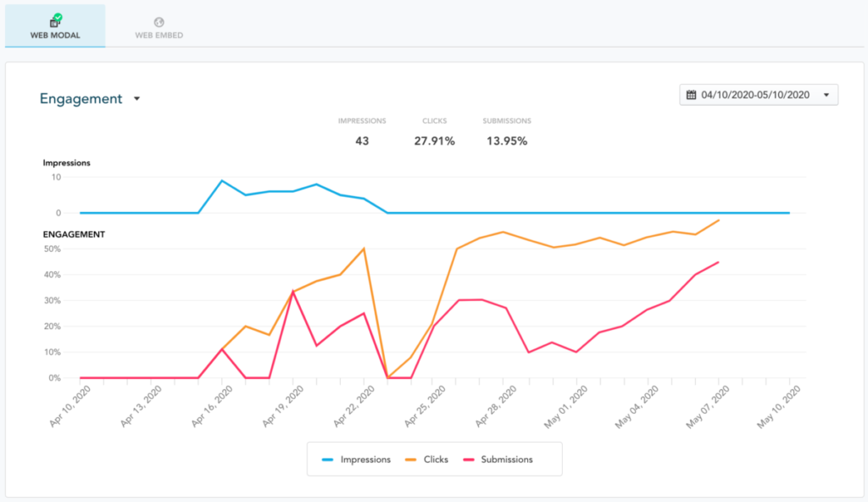This screenshot has width=868, height=502.
Task: Click the 04/10/2020-05/10/2020 date range text
Action: (x=758, y=94)
